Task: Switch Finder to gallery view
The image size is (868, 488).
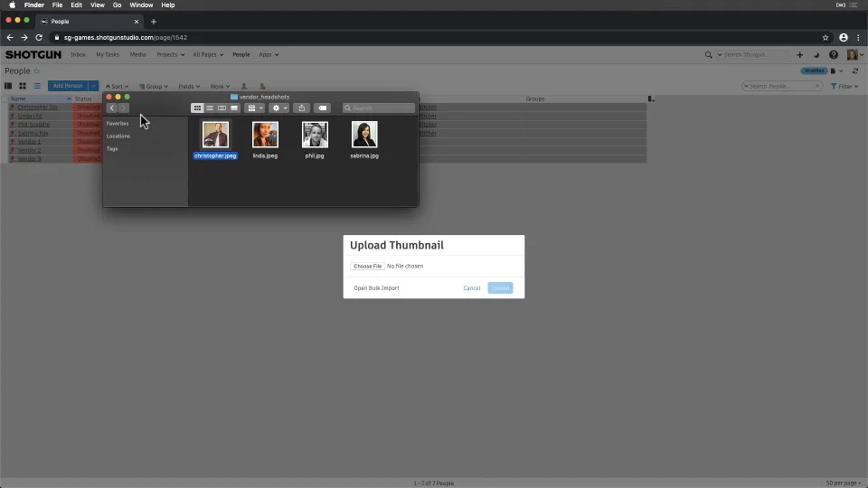Action: point(234,108)
